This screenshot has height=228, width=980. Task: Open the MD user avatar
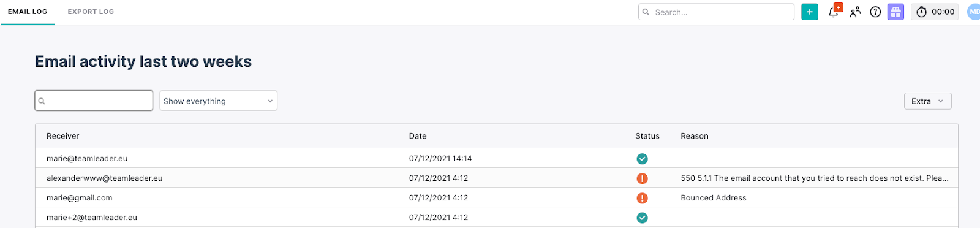coord(973,12)
